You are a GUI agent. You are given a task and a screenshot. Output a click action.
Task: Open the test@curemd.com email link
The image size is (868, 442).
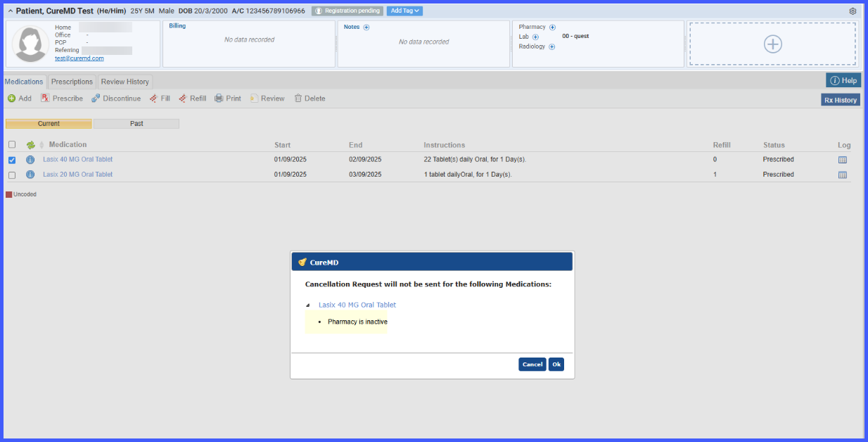79,58
